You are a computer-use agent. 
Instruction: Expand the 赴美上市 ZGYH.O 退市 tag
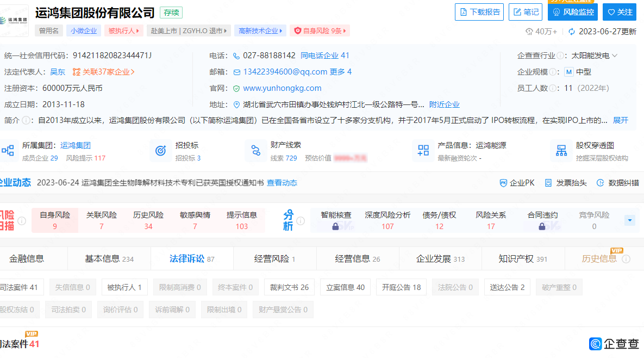(x=189, y=31)
